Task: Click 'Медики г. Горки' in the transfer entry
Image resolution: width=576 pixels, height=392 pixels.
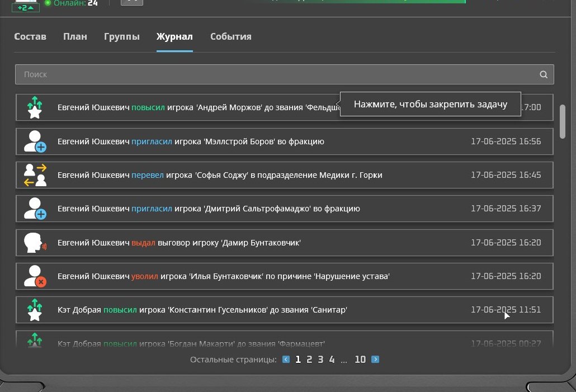Action: [x=351, y=175]
